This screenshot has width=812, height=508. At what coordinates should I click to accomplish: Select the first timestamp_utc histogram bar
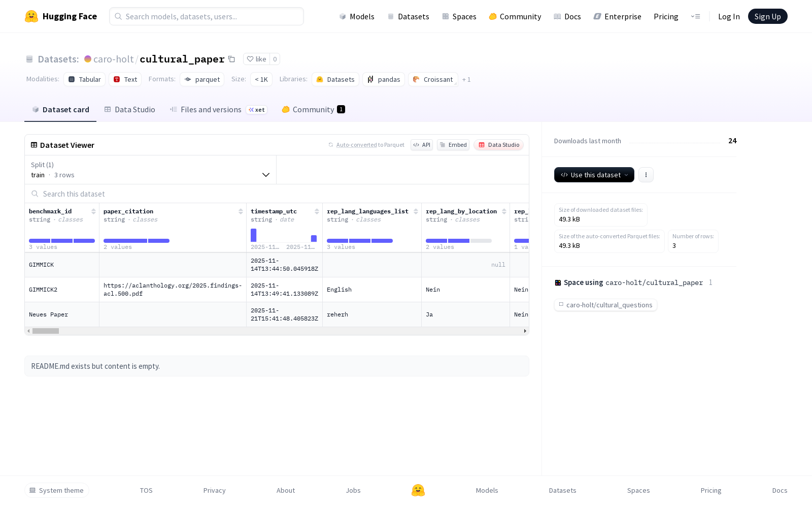(x=254, y=235)
